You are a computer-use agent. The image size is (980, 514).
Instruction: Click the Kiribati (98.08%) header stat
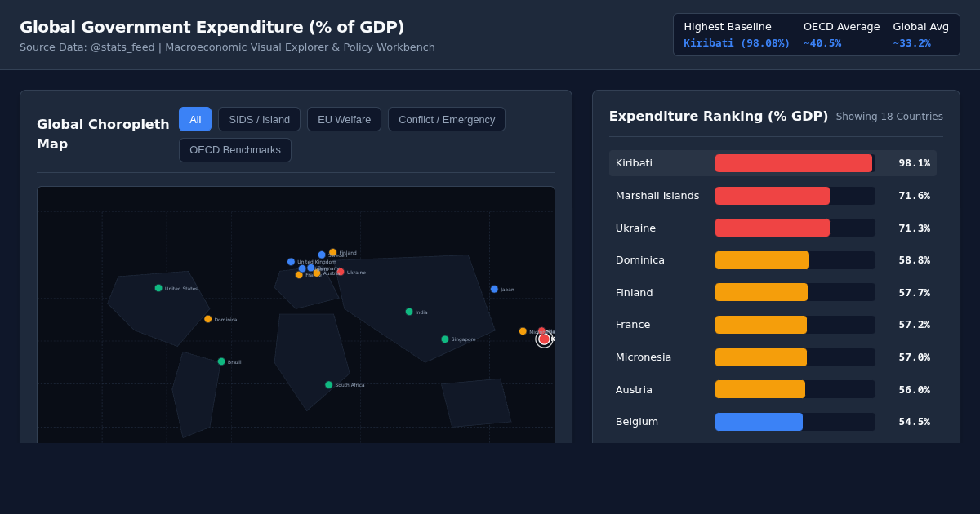coord(737,43)
